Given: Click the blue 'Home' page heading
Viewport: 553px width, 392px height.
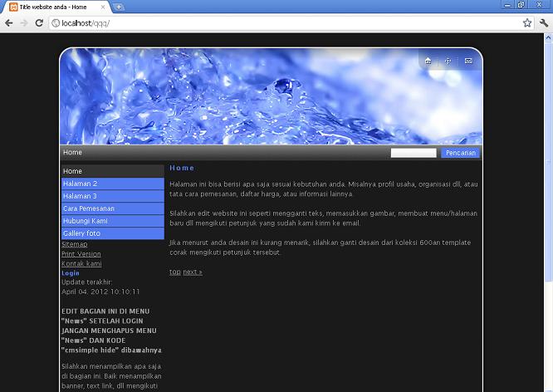Looking at the screenshot, I should pyautogui.click(x=182, y=168).
